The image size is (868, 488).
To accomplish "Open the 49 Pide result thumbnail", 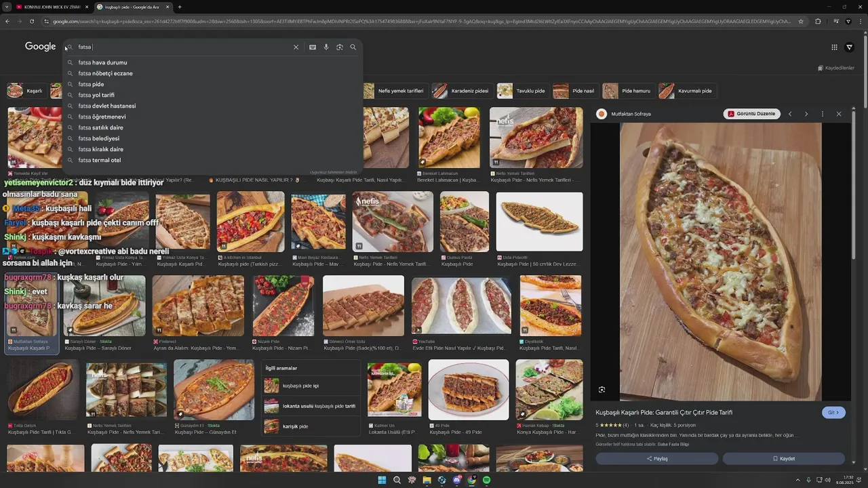I will tap(469, 390).
